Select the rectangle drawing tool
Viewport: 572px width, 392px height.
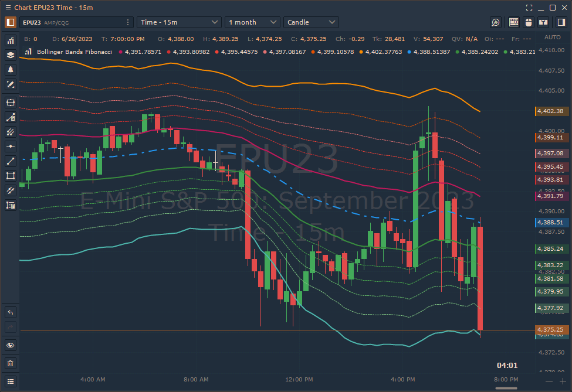pyautogui.click(x=10, y=176)
